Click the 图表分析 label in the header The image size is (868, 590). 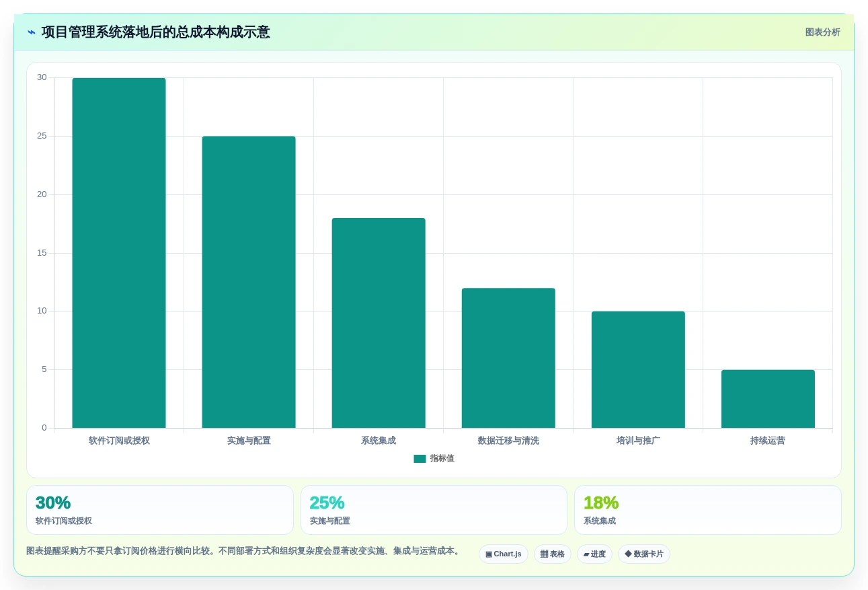pyautogui.click(x=822, y=32)
